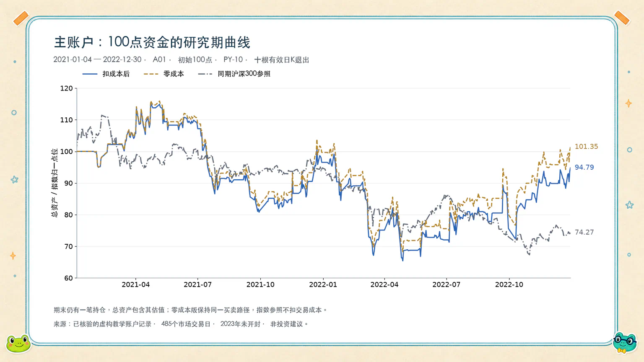Click the x-axis label 2021-07

coord(197,284)
